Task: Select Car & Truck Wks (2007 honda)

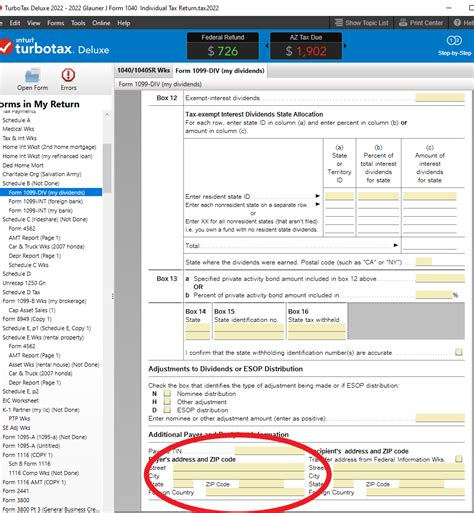Action: pos(46,247)
